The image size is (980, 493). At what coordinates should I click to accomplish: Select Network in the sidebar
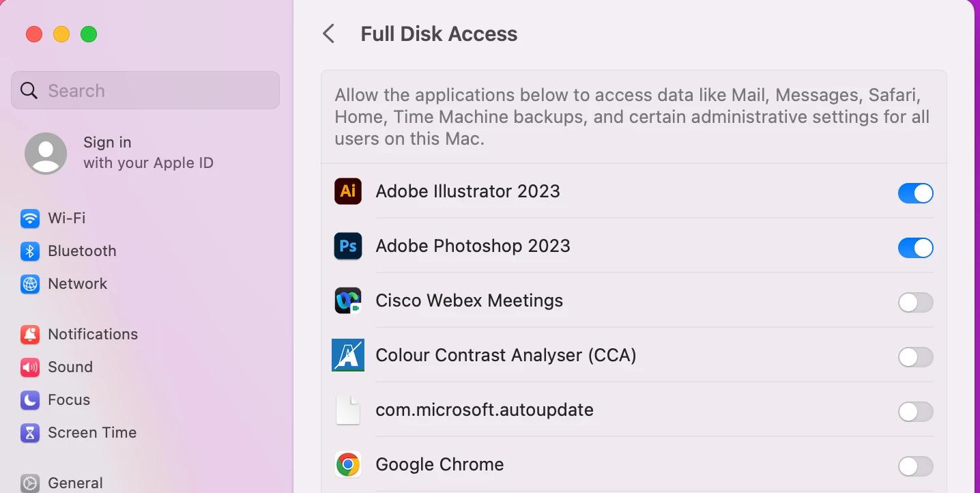77,284
